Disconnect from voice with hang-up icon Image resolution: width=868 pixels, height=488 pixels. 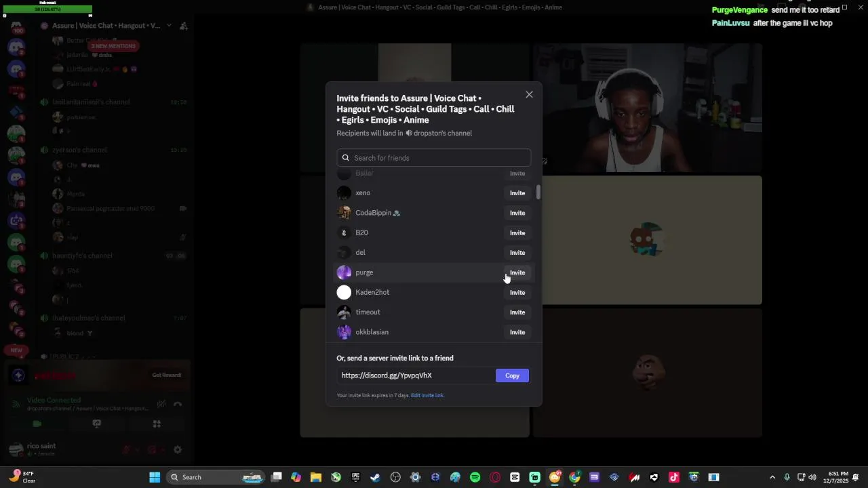(178, 405)
